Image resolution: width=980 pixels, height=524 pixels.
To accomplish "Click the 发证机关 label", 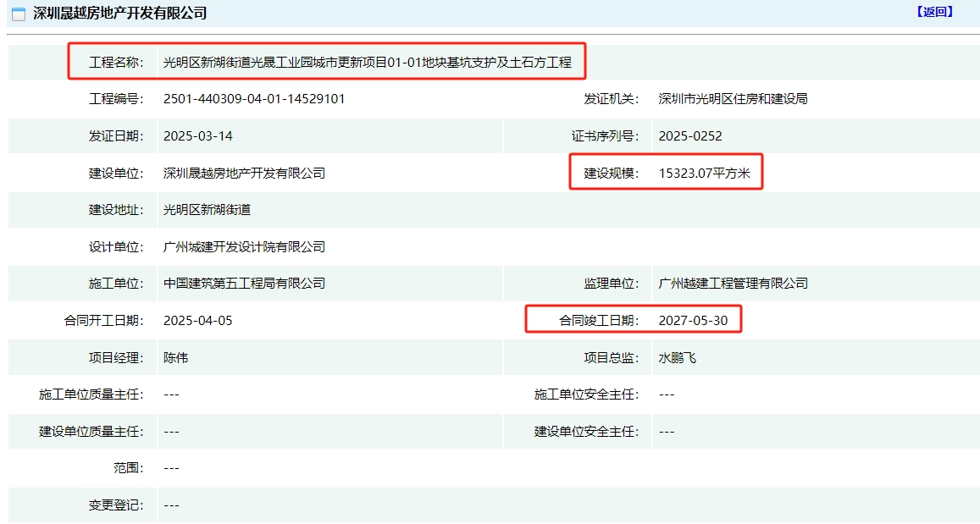I will point(612,99).
